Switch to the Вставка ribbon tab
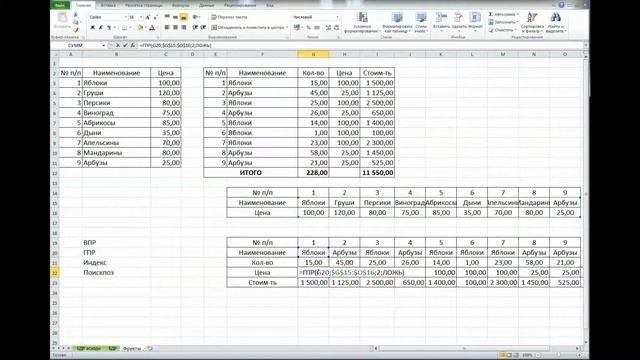This screenshot has height=360, width=640. pyautogui.click(x=108, y=5)
